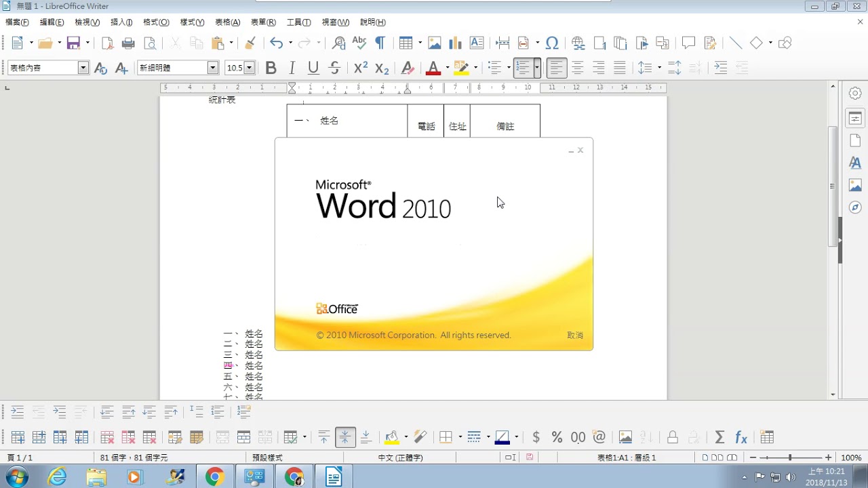This screenshot has height=488, width=868.
Task: Open the 表格(A) menu
Action: coord(227,22)
